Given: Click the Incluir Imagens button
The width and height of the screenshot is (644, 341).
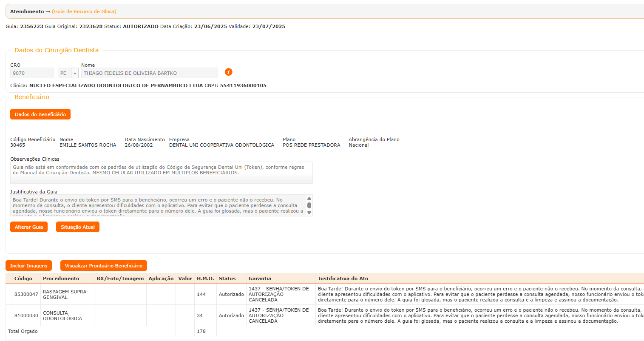Looking at the screenshot, I should click(x=28, y=266).
